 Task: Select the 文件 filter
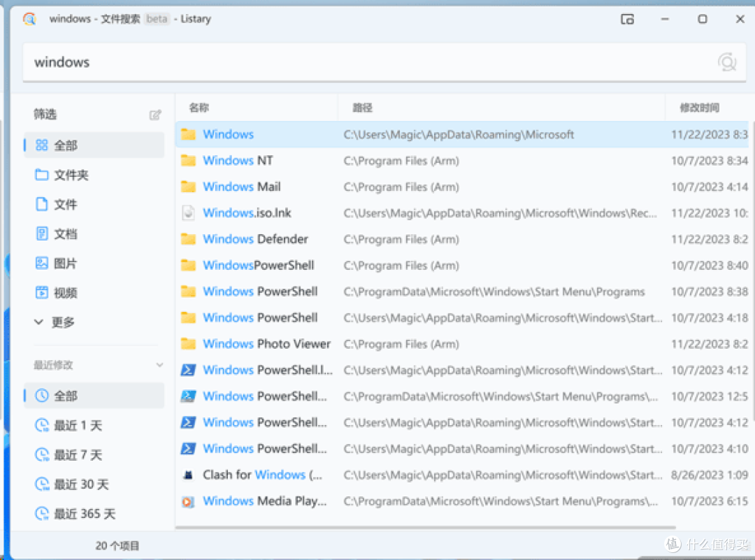point(94,204)
